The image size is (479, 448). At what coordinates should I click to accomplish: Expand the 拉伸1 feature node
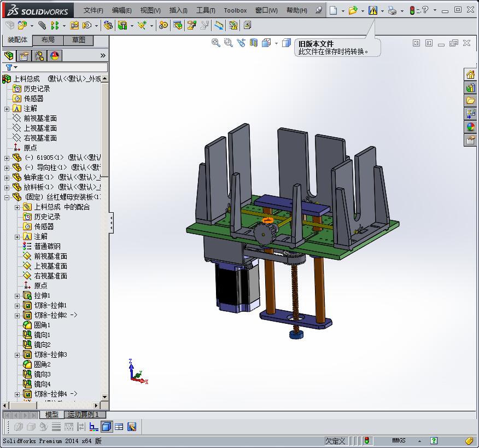click(x=17, y=296)
